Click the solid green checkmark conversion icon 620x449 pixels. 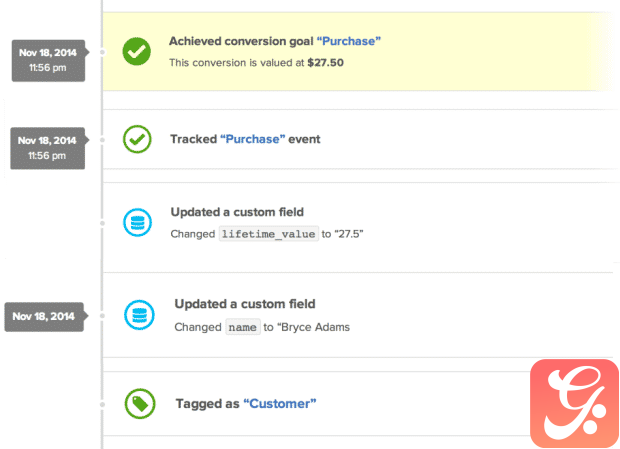(x=136, y=52)
